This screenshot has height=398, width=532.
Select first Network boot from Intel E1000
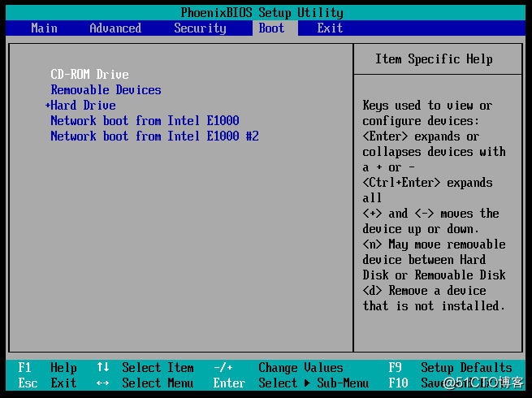(x=145, y=120)
